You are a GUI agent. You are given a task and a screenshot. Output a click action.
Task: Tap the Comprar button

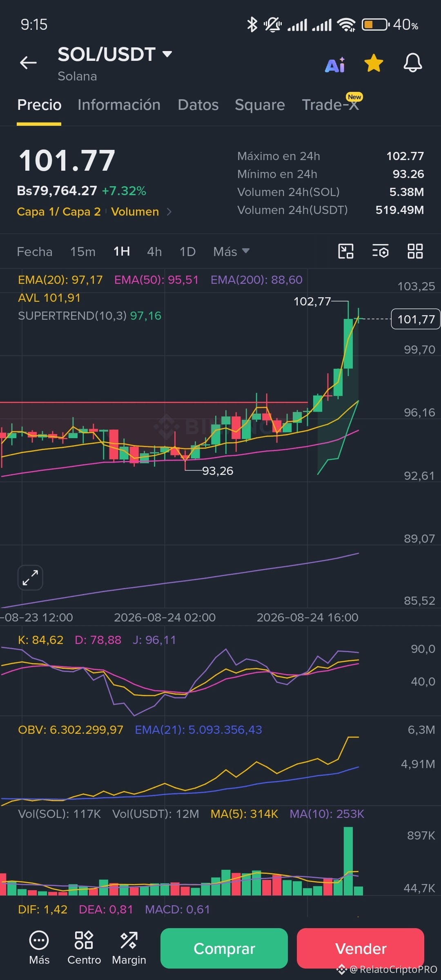(x=224, y=948)
